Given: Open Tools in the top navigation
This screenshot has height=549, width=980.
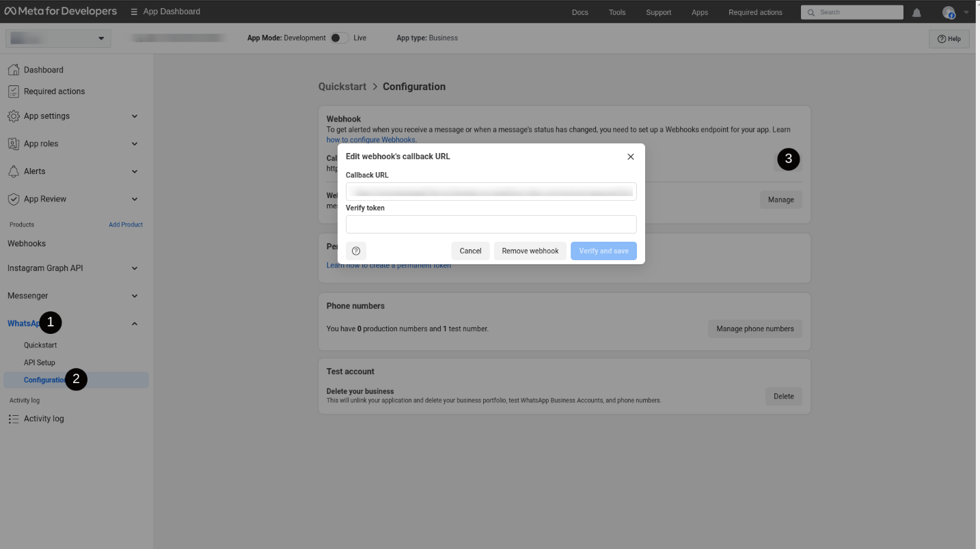Looking at the screenshot, I should point(617,12).
